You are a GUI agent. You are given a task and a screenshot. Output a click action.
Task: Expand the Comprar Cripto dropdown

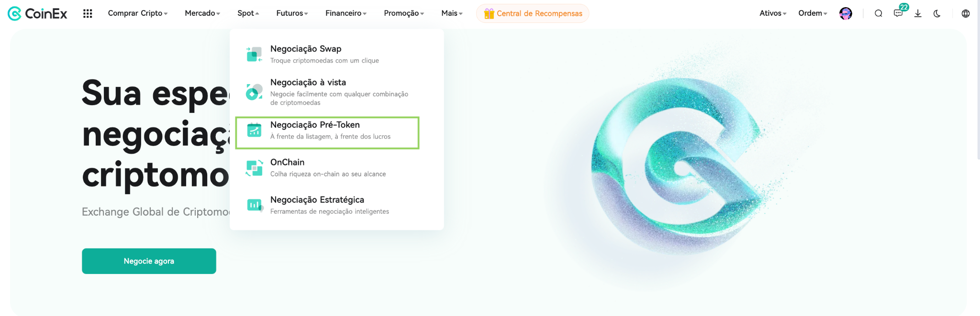(138, 13)
